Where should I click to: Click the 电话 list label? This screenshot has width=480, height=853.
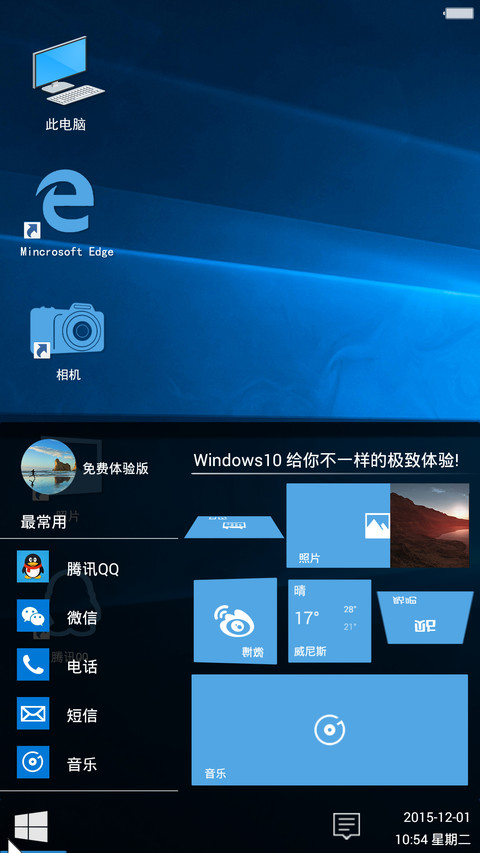[82, 666]
